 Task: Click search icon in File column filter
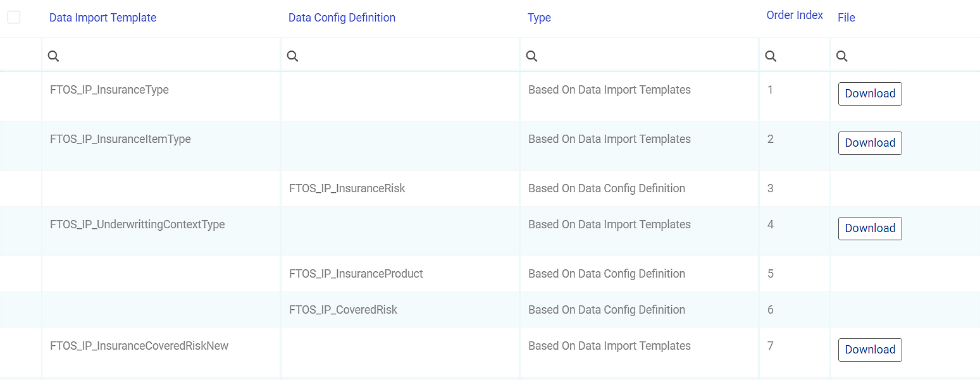(842, 56)
